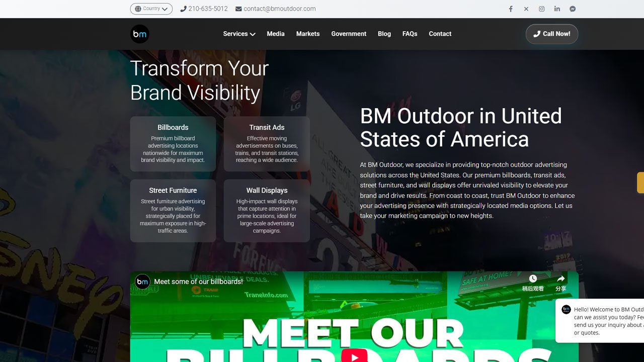Screen dimensions: 644x362
Task: Open the Messenger social icon
Action: [573, 9]
